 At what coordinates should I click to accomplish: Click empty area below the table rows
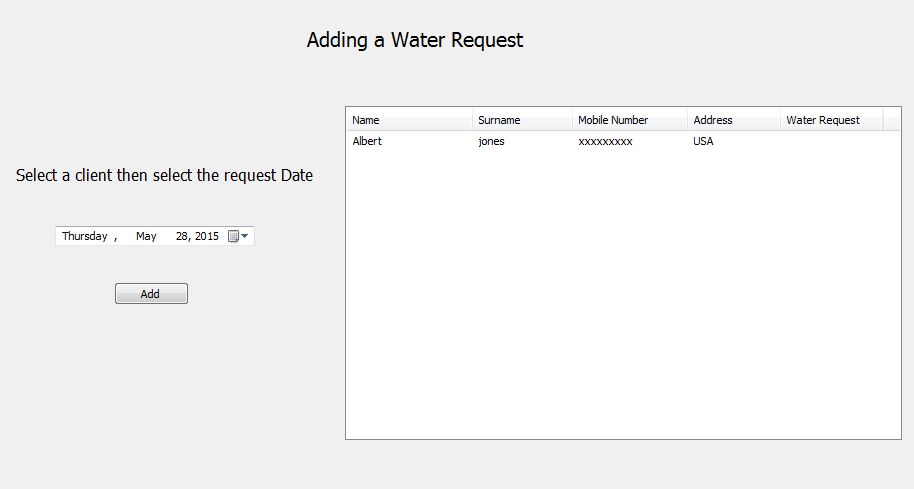pyautogui.click(x=622, y=300)
